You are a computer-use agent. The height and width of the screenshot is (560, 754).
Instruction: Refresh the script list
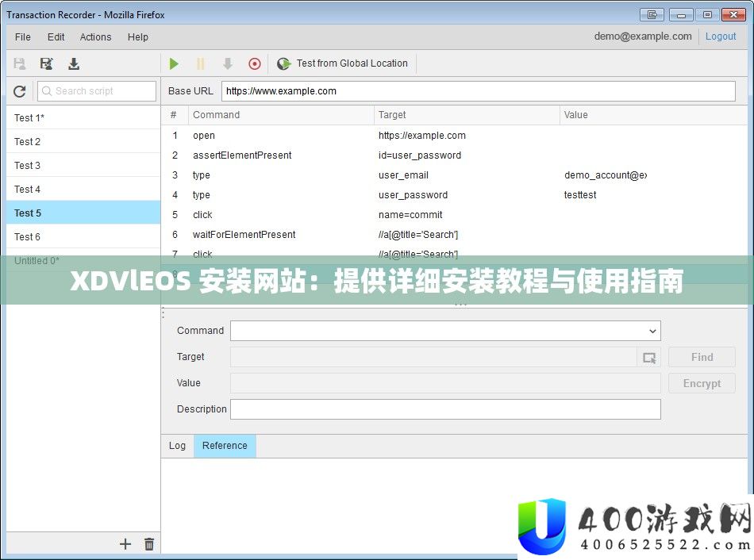[20, 91]
